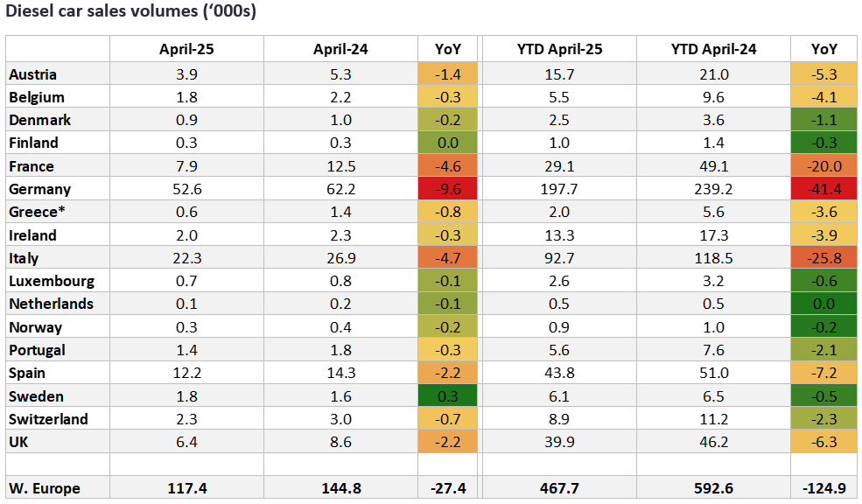Select the W. Europe 117.4 total cell
Image resolution: width=862 pixels, height=504 pixels.
tap(186, 487)
